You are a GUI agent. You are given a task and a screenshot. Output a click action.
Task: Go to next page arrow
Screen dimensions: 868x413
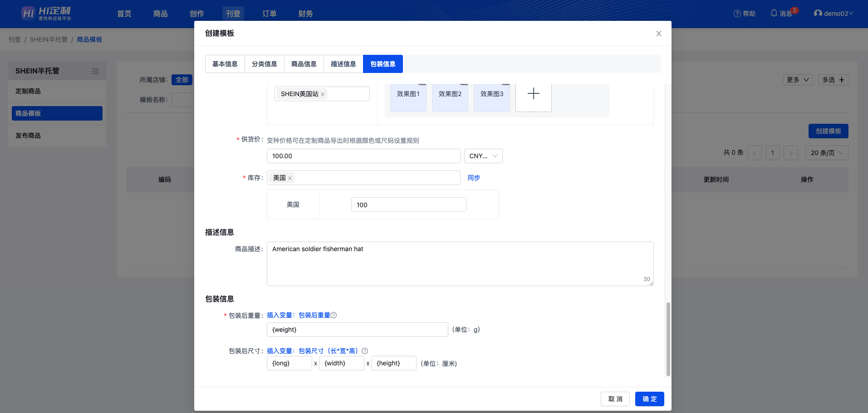791,153
